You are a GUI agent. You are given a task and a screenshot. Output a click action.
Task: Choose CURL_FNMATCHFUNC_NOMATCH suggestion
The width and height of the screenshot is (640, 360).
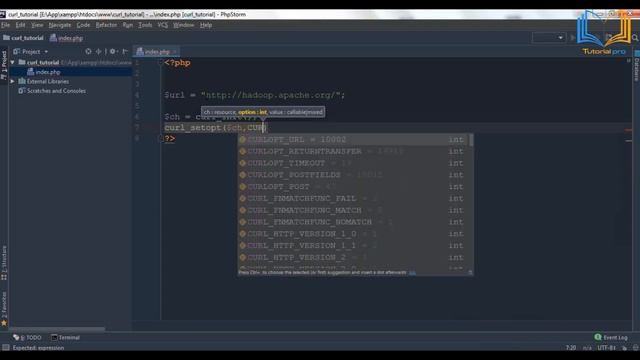353,222
